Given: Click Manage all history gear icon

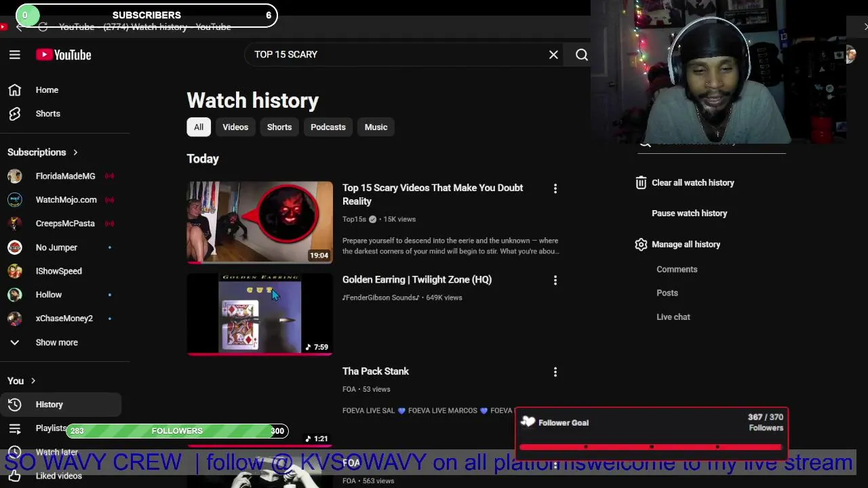Looking at the screenshot, I should click(x=641, y=245).
